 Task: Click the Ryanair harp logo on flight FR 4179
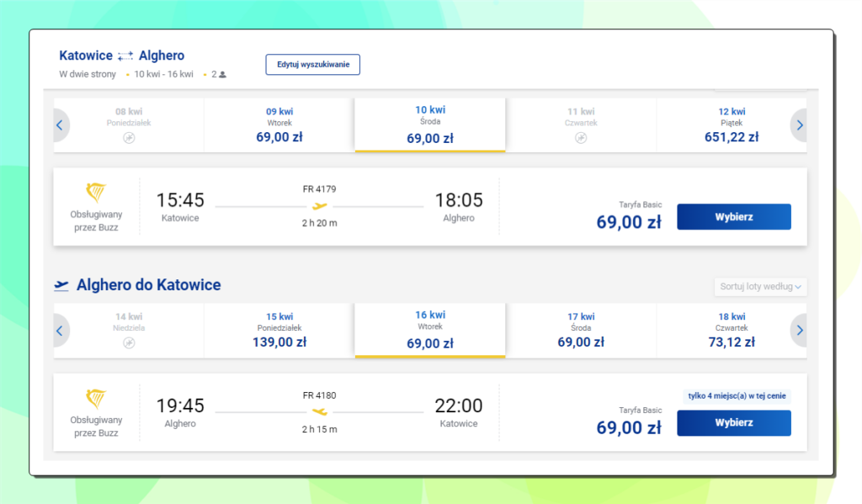(96, 193)
